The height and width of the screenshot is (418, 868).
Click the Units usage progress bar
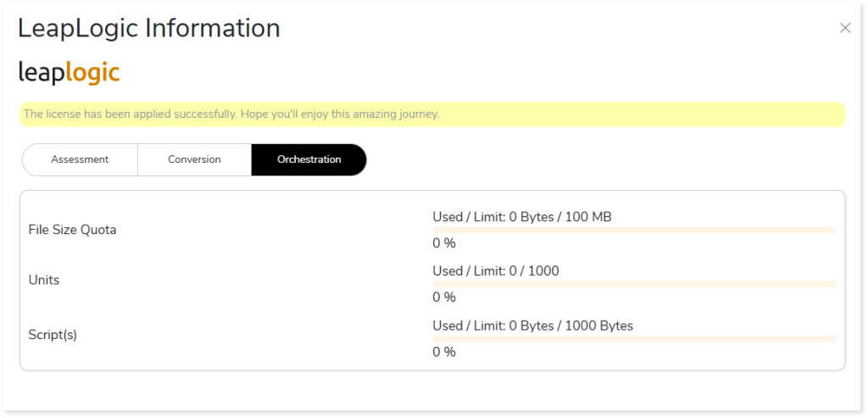(x=634, y=284)
